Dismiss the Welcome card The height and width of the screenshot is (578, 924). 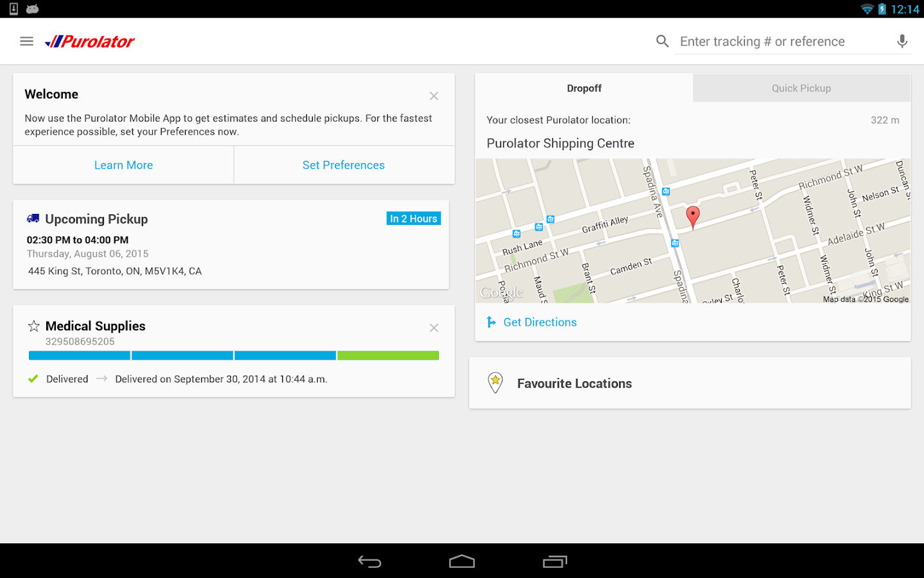coord(434,96)
